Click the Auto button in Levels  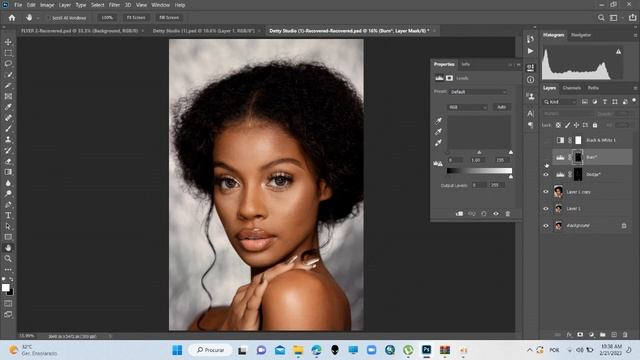502,107
